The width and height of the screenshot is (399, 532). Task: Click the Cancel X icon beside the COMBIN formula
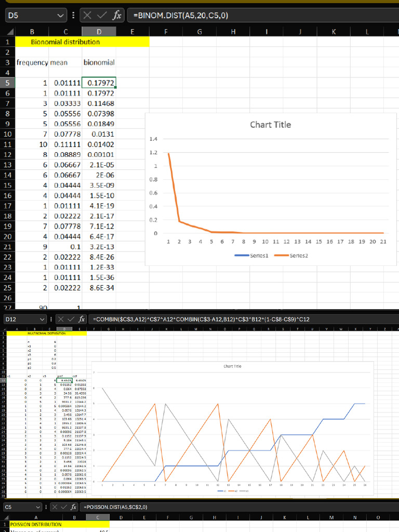[x=61, y=319]
